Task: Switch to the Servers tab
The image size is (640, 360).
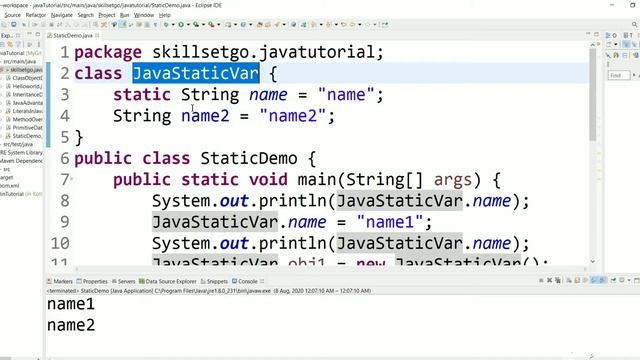Action: pos(123,281)
